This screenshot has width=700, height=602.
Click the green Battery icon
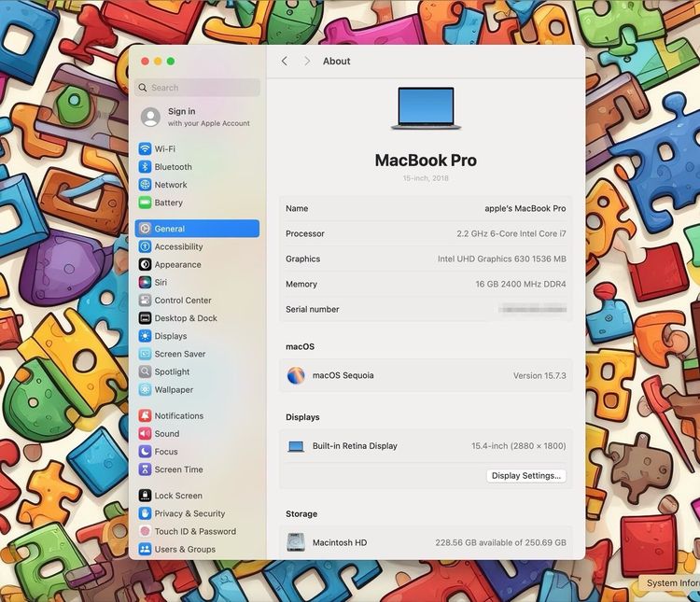(x=145, y=203)
